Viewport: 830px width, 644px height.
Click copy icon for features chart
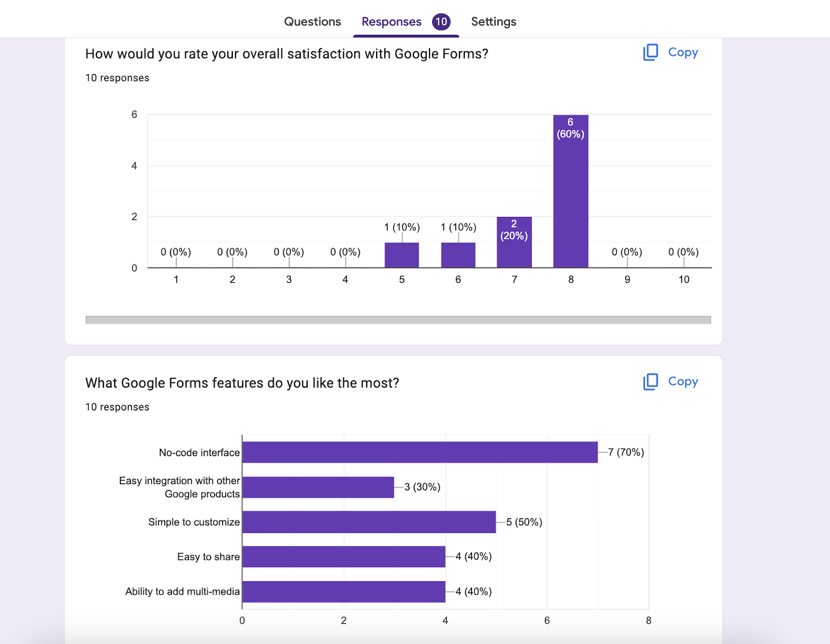pyautogui.click(x=651, y=381)
